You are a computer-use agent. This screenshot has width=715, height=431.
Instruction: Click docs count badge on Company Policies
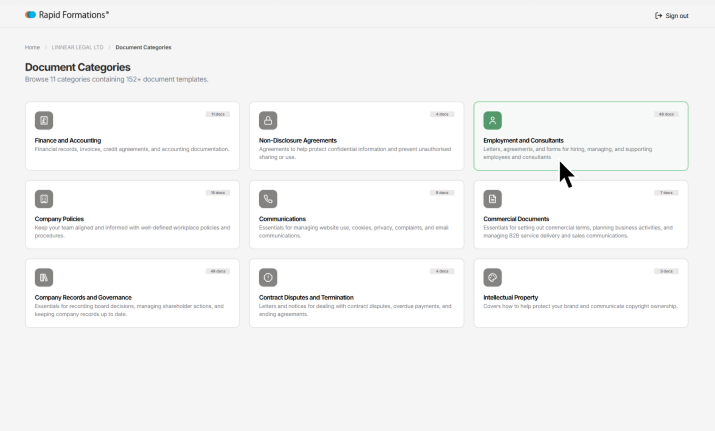point(218,192)
